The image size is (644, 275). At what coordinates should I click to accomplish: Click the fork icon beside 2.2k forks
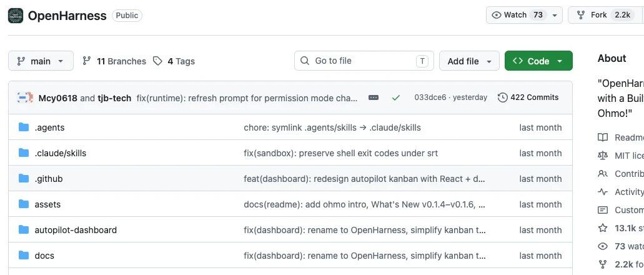tap(603, 264)
